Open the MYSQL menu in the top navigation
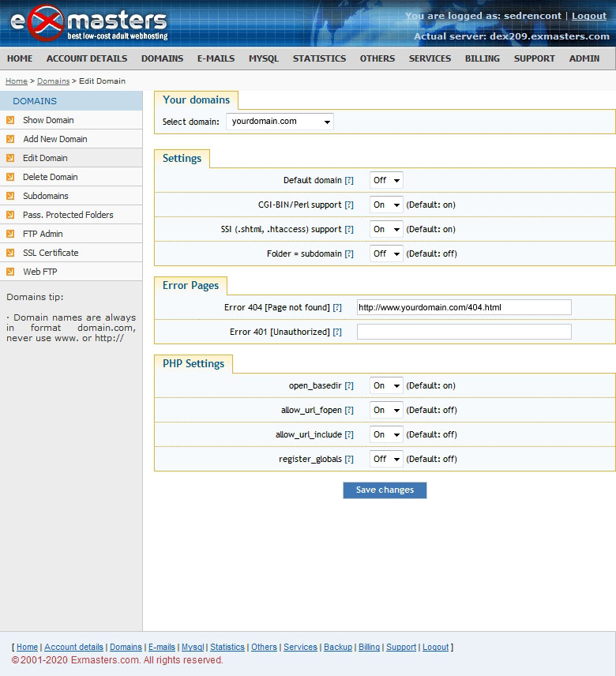Image resolution: width=616 pixels, height=676 pixels. pos(263,58)
